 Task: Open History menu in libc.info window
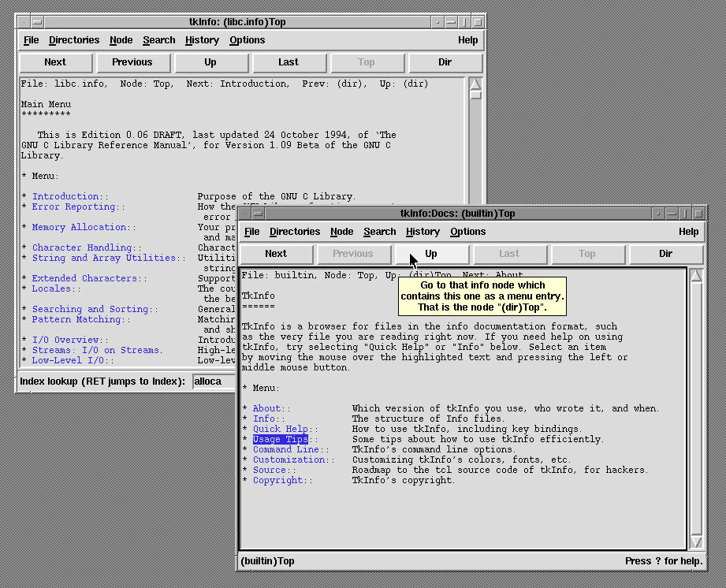click(202, 40)
